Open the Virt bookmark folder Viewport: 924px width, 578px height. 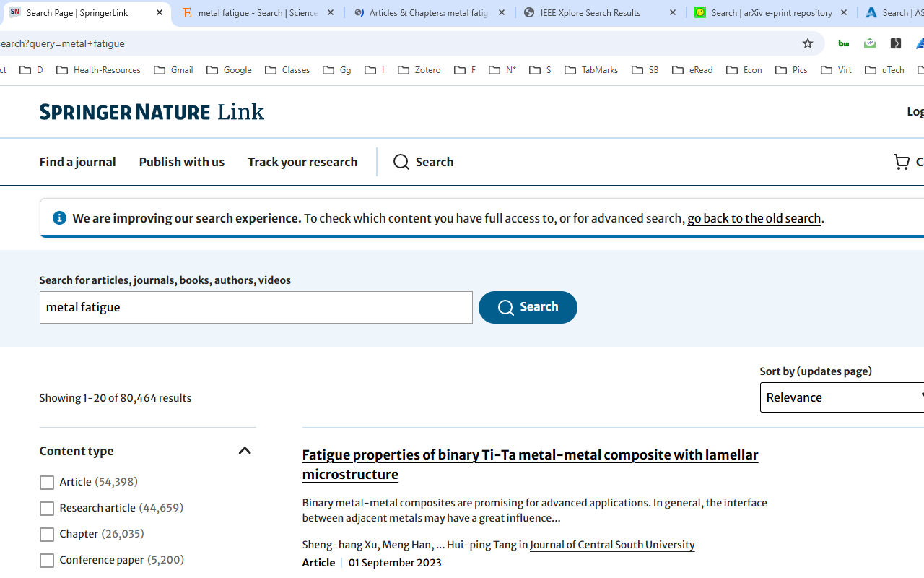point(837,70)
